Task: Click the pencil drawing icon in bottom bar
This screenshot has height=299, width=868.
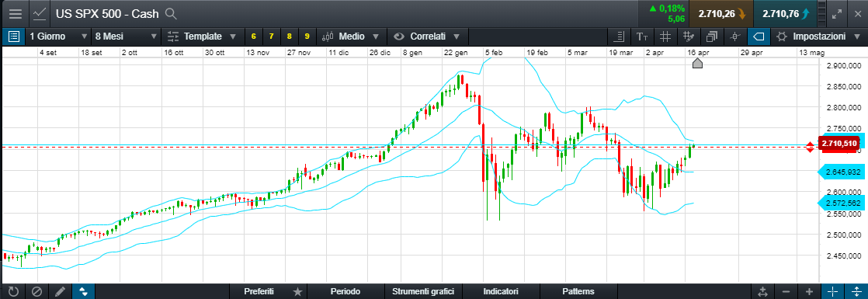Action: [60, 292]
